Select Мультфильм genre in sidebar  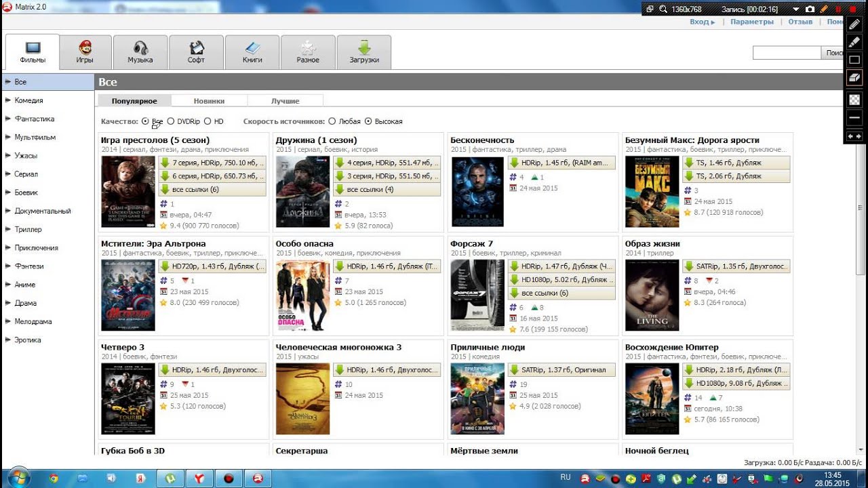pyautogui.click(x=47, y=137)
